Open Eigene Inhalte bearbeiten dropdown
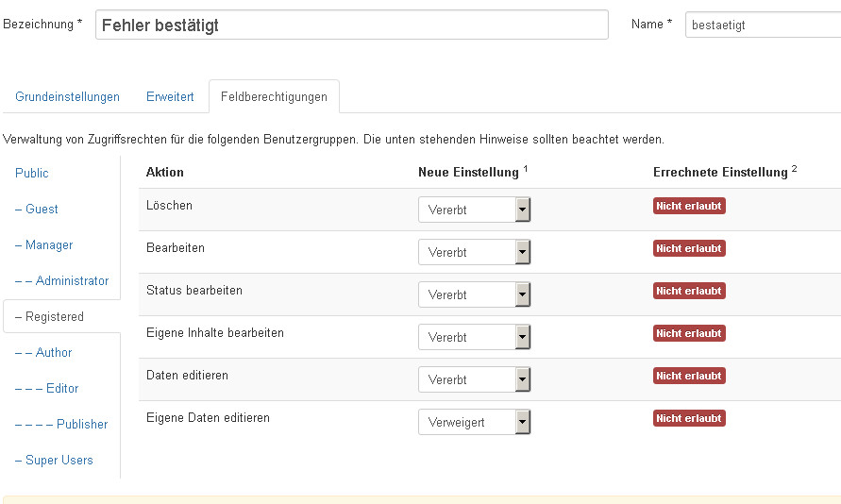The image size is (841, 504). (474, 337)
